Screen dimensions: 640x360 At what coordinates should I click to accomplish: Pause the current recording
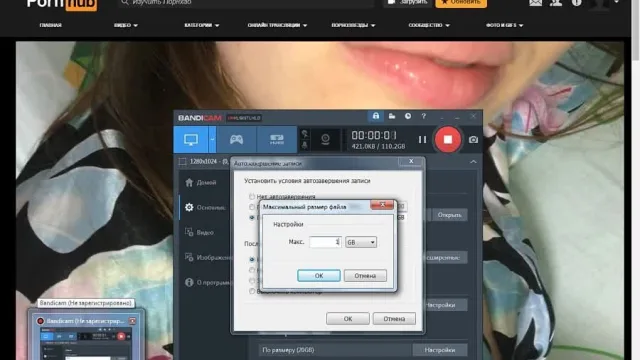(422, 140)
